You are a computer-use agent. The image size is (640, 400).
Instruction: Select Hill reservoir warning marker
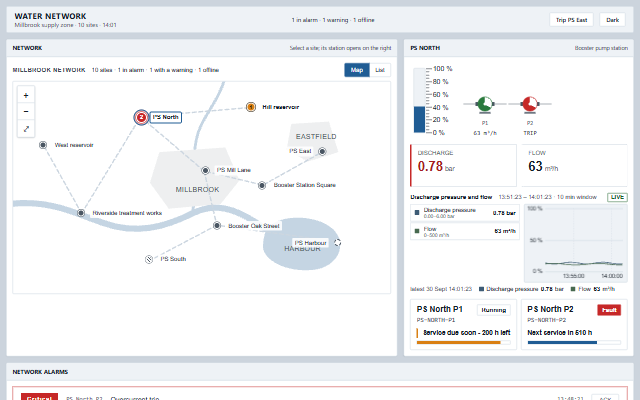[x=251, y=107]
